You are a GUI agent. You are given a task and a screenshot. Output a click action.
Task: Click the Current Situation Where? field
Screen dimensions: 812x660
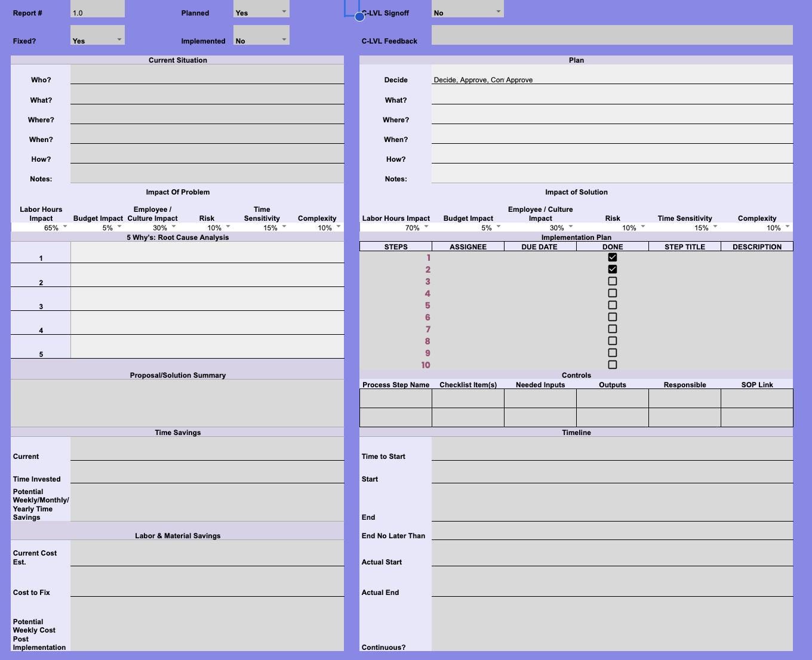pyautogui.click(x=207, y=114)
